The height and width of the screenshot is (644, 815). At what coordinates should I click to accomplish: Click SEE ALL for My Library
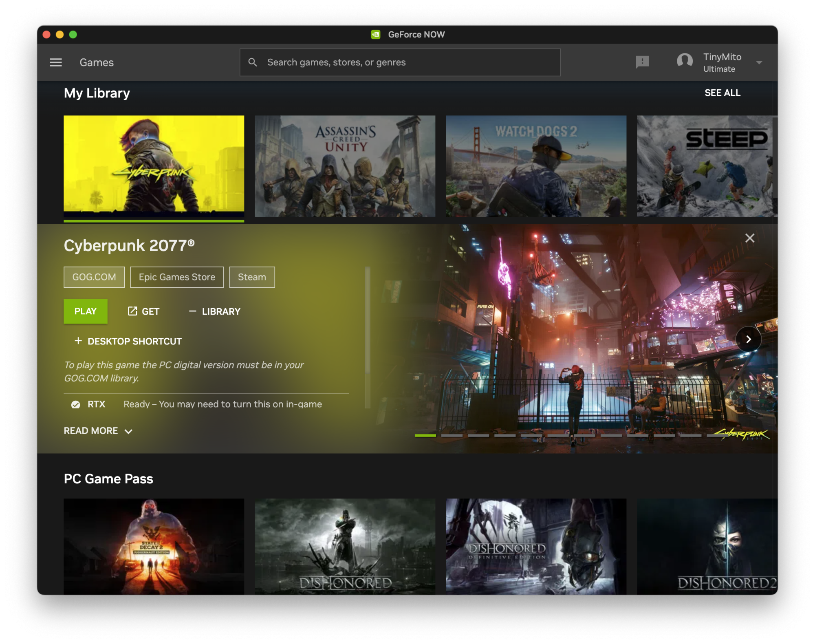pos(722,93)
